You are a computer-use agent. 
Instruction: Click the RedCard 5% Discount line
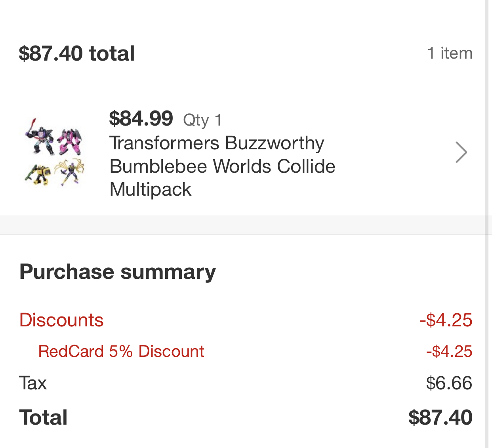pyautogui.click(x=121, y=351)
